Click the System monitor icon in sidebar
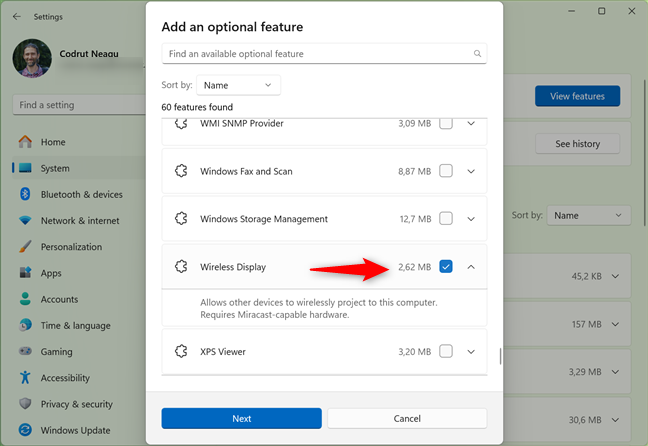Viewport: 648px width, 446px height. click(25, 168)
